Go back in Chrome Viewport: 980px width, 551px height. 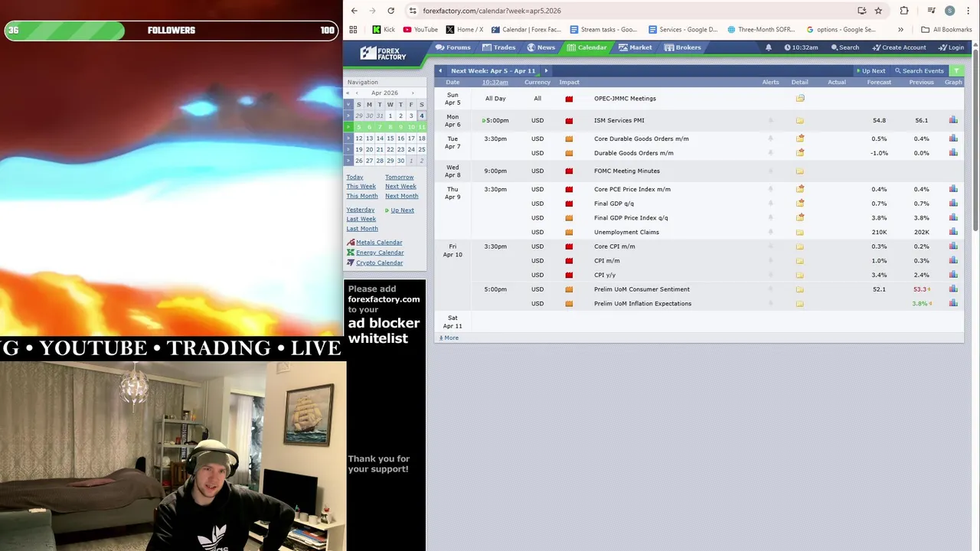coord(354,11)
